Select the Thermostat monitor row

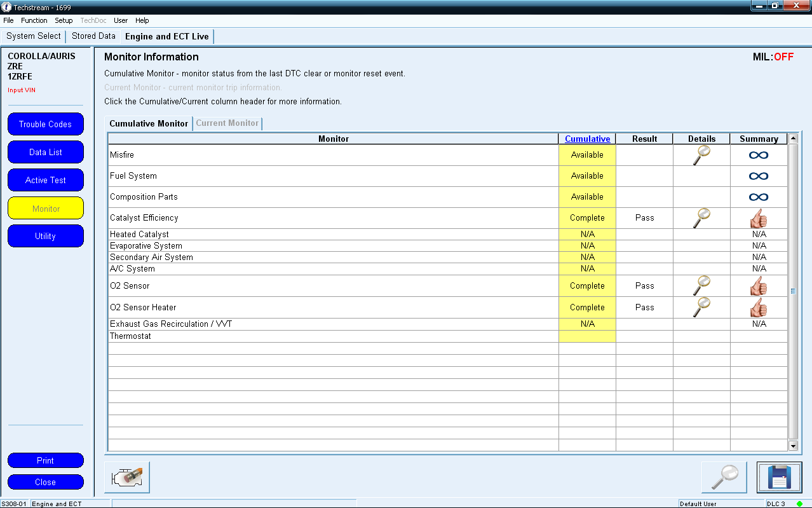click(448, 336)
